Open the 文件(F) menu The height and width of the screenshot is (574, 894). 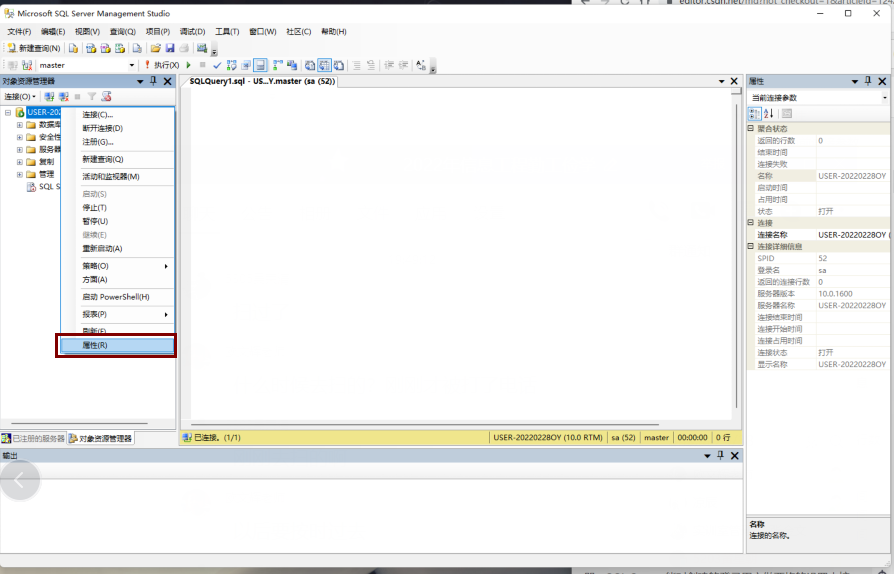point(19,31)
